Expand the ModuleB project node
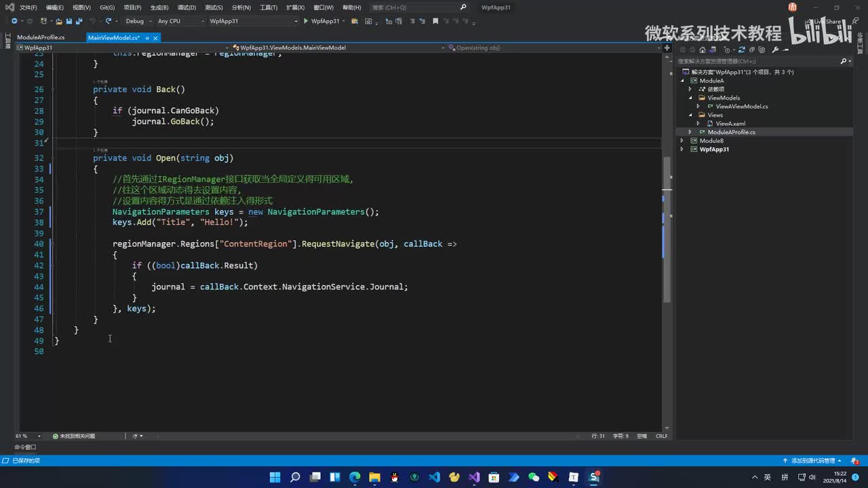 click(683, 141)
